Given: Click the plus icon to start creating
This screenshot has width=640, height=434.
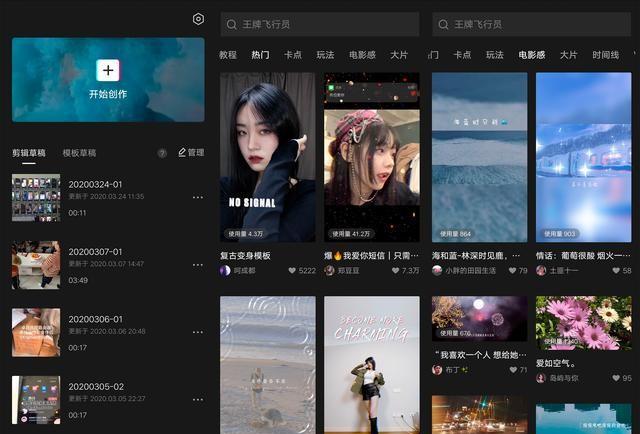Looking at the screenshot, I should pyautogui.click(x=107, y=70).
